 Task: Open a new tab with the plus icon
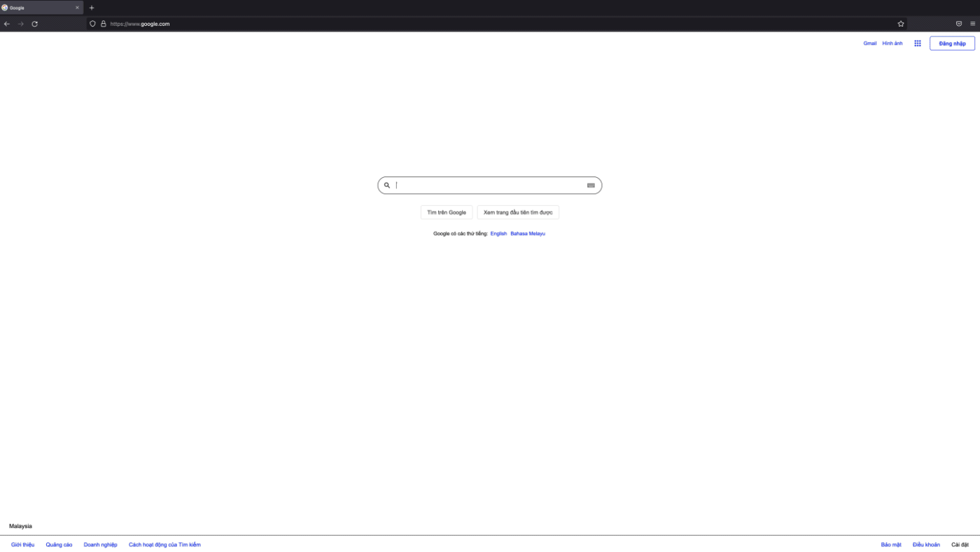91,8
